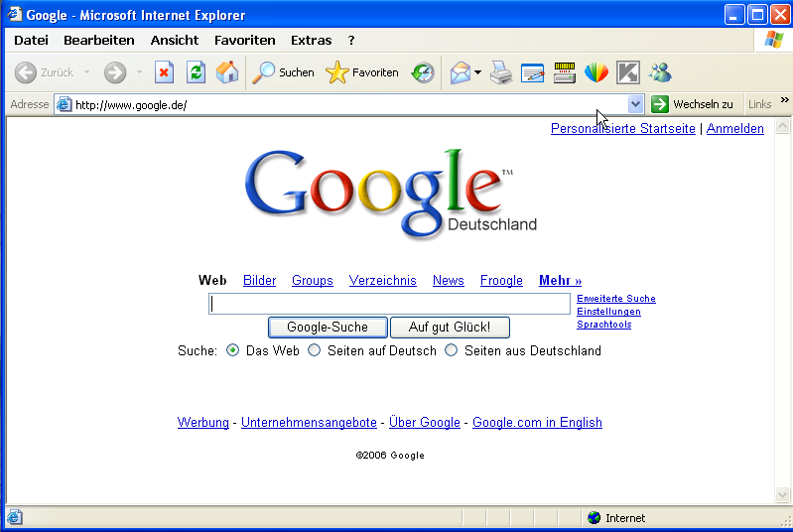The image size is (793, 532).
Task: Open the Extras menu
Action: [311, 40]
